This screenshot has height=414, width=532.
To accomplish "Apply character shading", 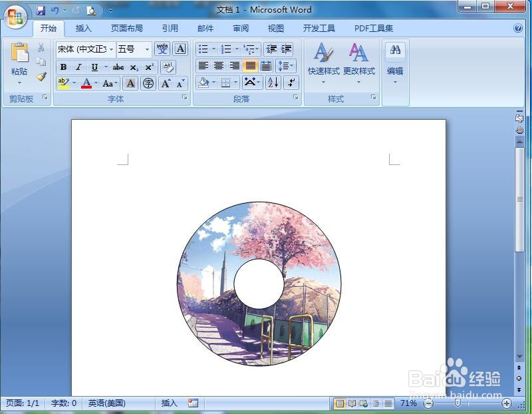I will point(130,83).
